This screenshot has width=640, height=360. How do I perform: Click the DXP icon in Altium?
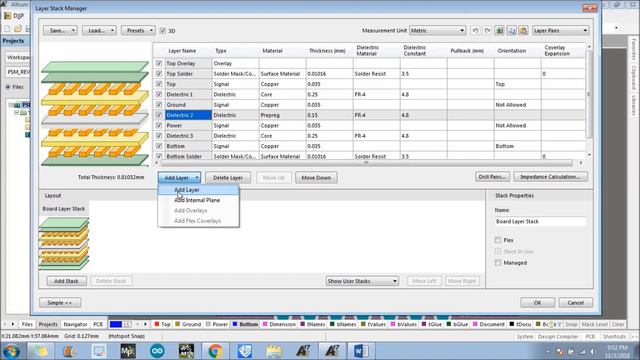14,16
